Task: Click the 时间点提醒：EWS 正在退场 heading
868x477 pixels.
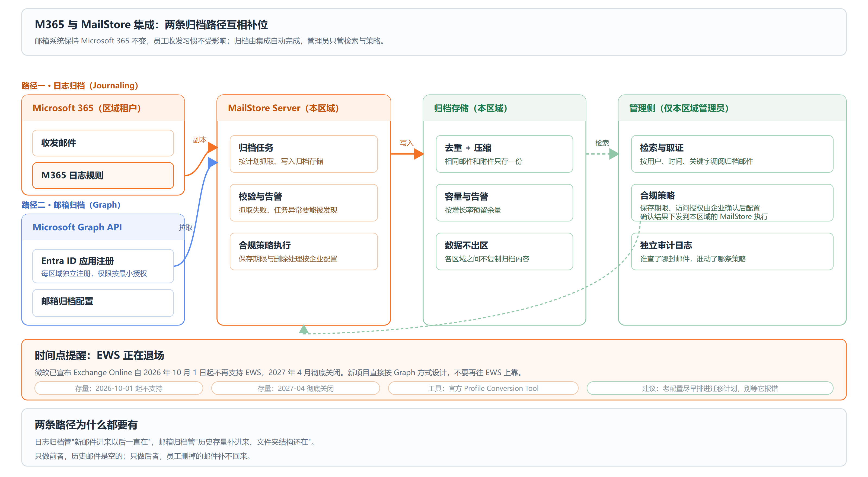Action: point(99,355)
